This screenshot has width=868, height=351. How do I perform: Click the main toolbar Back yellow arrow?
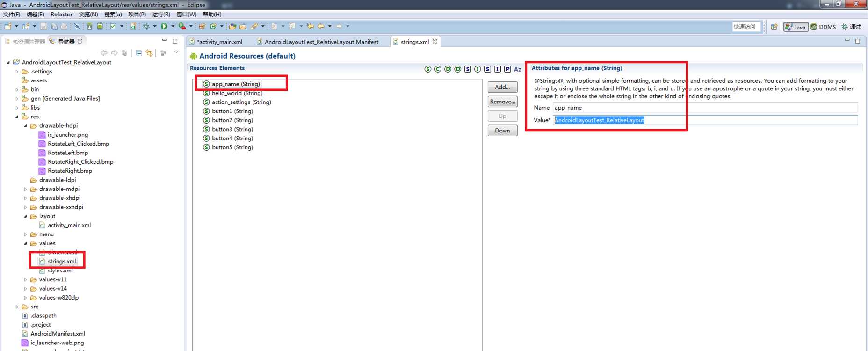coord(321,26)
